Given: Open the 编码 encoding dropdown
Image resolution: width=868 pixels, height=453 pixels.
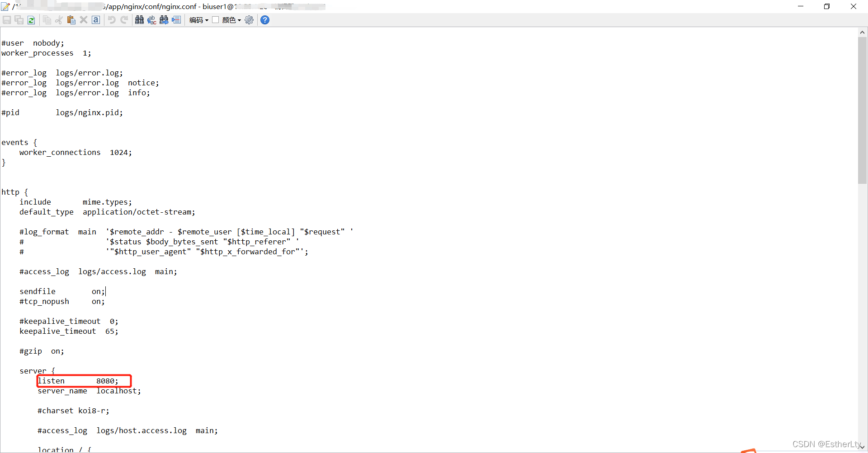Looking at the screenshot, I should point(199,20).
